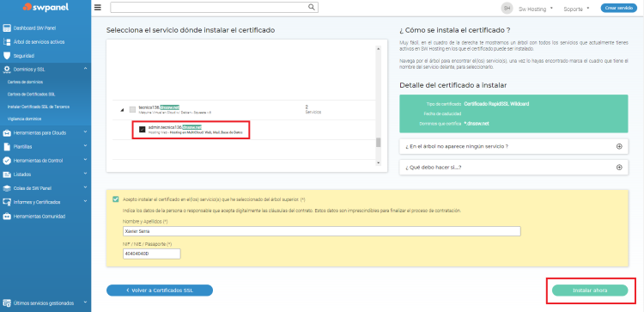Click the Listados icon

coord(6,174)
